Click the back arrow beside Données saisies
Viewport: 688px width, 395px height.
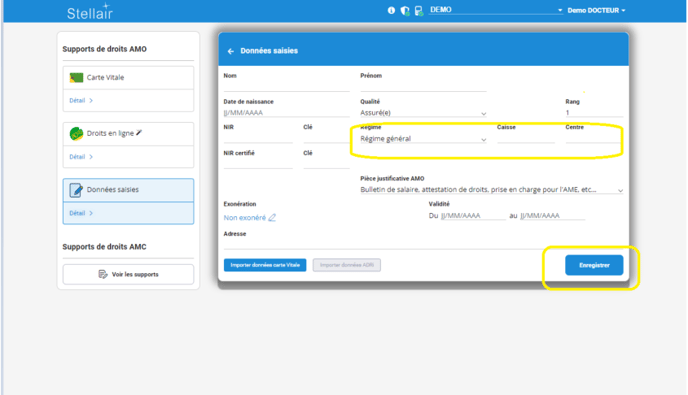(x=231, y=51)
